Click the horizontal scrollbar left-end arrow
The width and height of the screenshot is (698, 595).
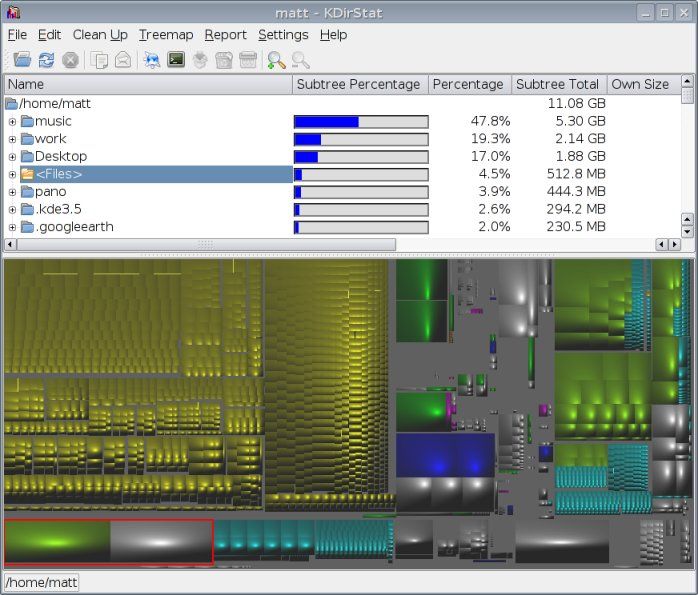pos(10,244)
